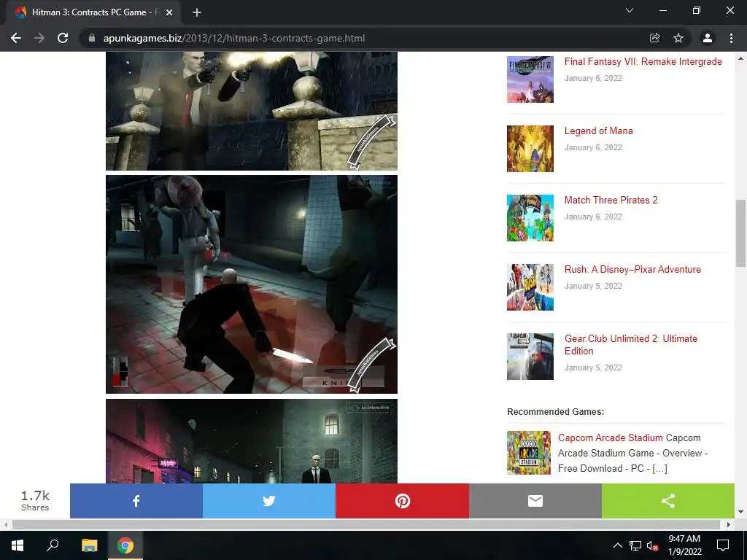Click Match Three Pirates 2 thumbnail

(x=530, y=217)
